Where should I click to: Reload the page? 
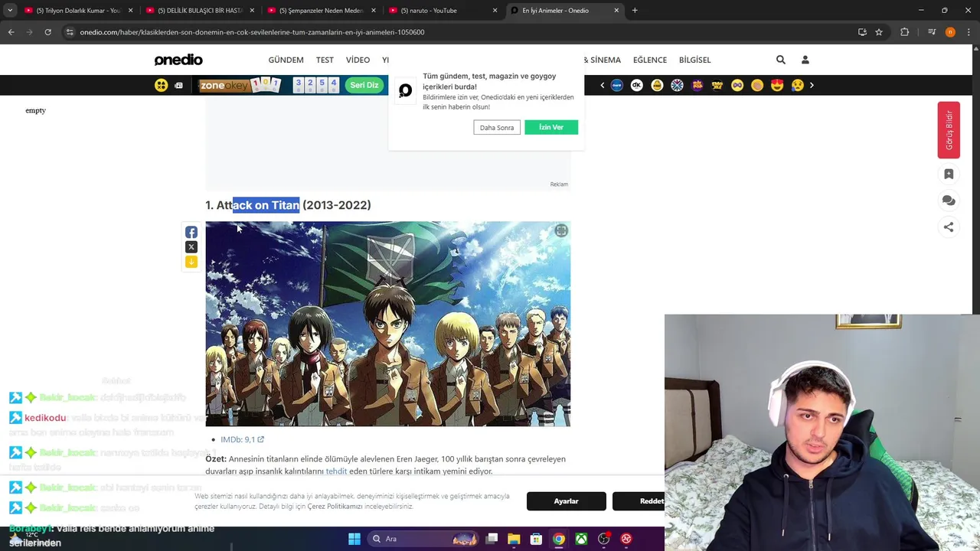[x=47, y=32]
